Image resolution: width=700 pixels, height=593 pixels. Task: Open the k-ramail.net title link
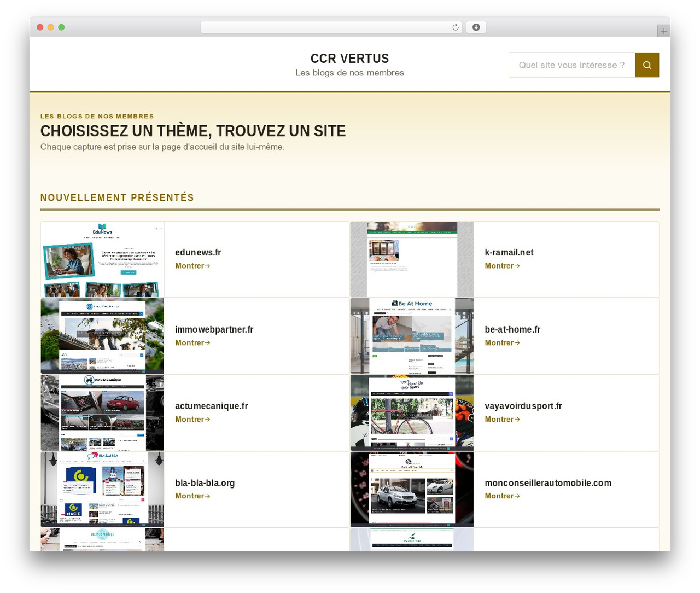pyautogui.click(x=509, y=252)
